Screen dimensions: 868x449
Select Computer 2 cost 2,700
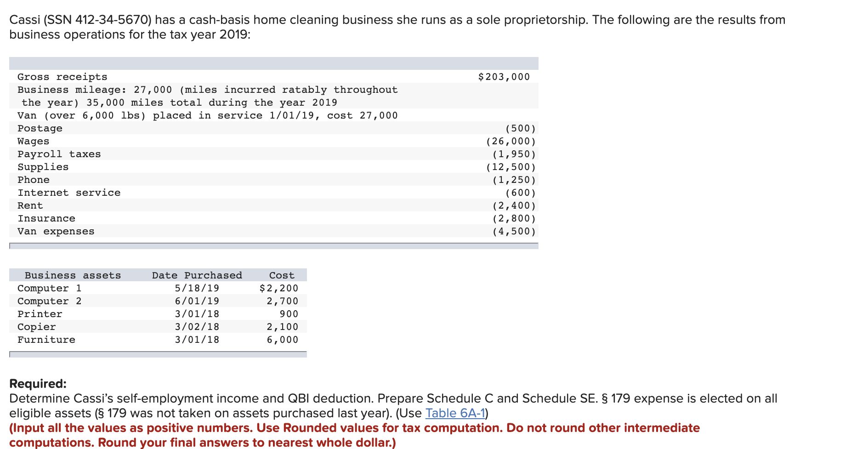[282, 301]
